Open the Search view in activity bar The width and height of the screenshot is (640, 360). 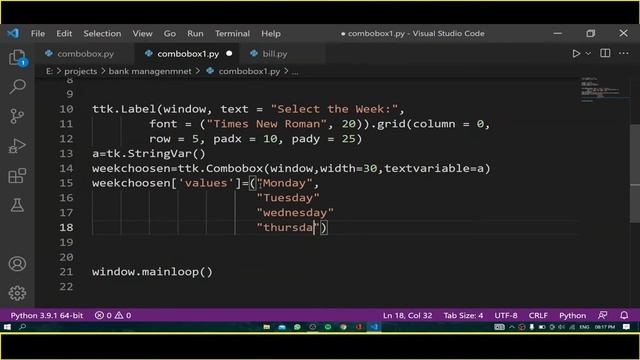tap(17, 87)
